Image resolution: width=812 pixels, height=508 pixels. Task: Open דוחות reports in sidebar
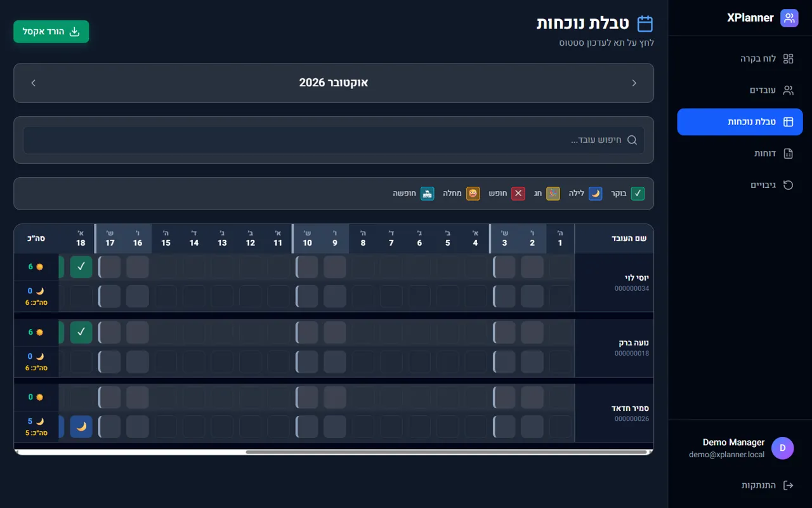click(x=740, y=154)
